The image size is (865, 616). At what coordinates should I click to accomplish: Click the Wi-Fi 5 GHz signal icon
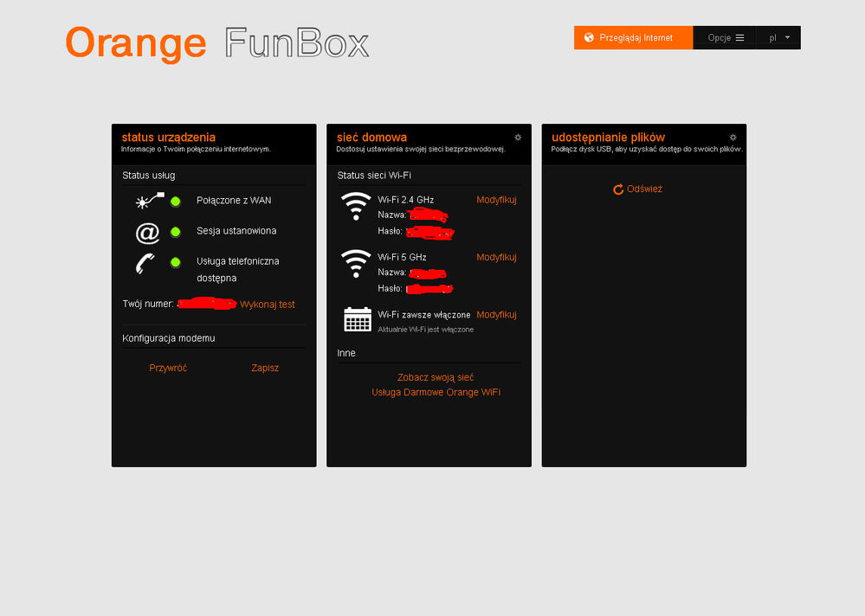(x=356, y=264)
